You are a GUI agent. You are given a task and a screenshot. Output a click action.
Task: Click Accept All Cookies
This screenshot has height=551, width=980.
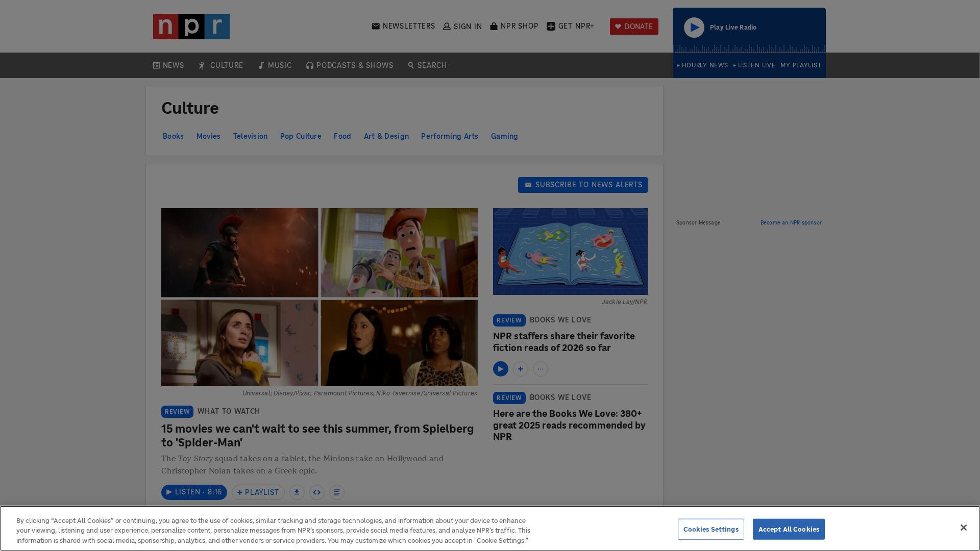(789, 529)
